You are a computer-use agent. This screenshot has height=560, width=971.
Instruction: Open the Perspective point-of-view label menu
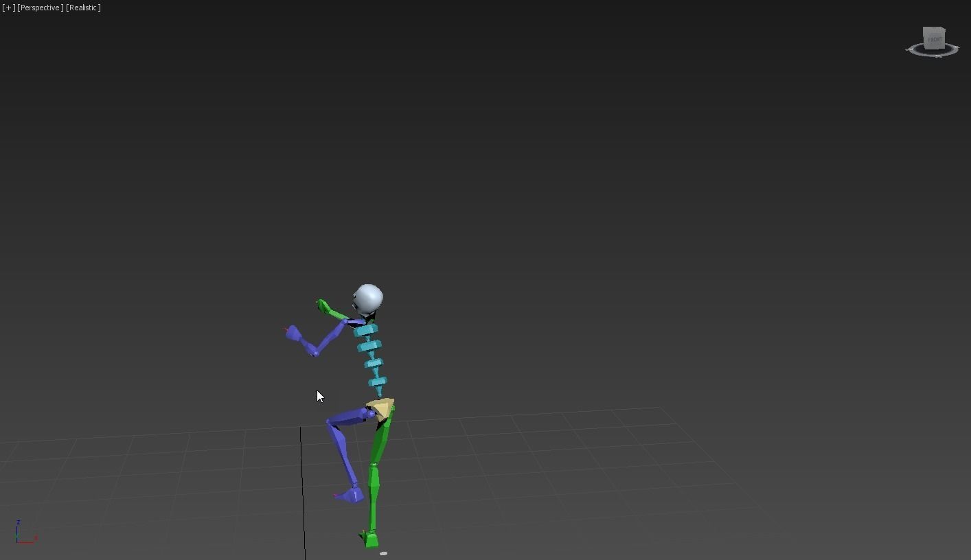(39, 8)
